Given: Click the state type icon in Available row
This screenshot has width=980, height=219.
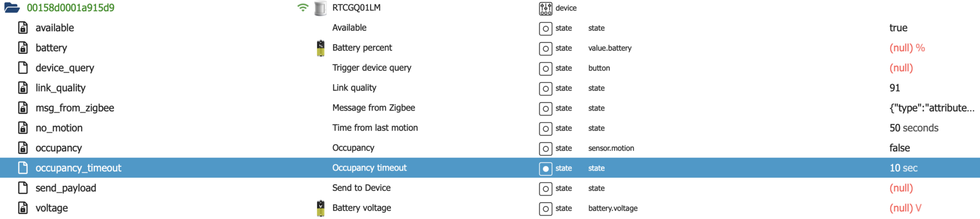Looking at the screenshot, I should (545, 29).
